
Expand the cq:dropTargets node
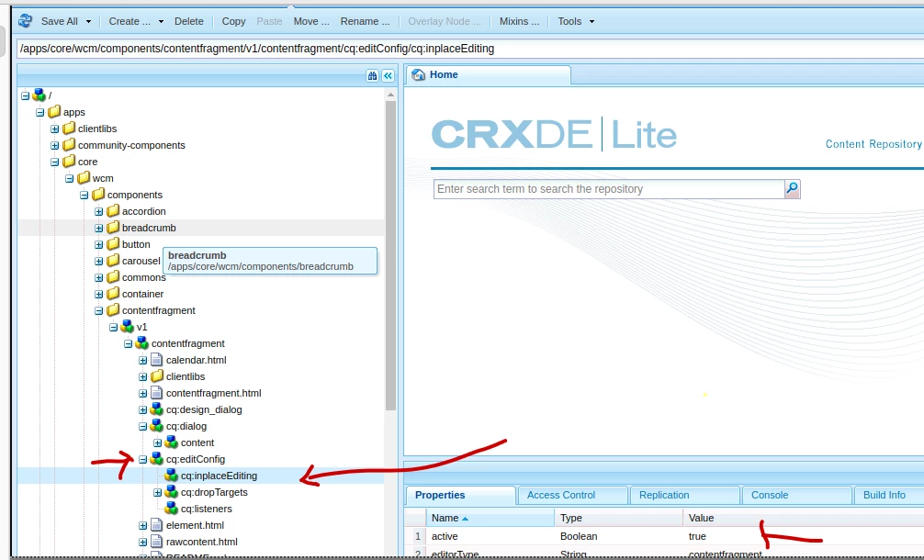point(158,492)
